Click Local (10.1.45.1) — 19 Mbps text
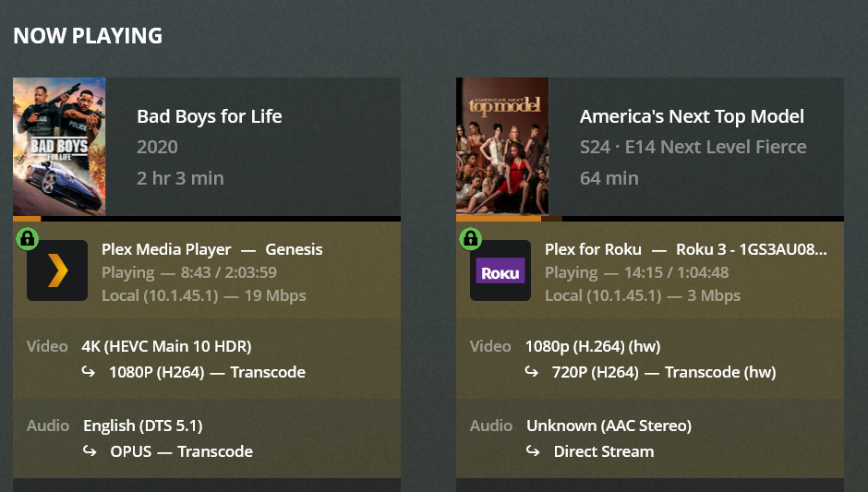 204,295
